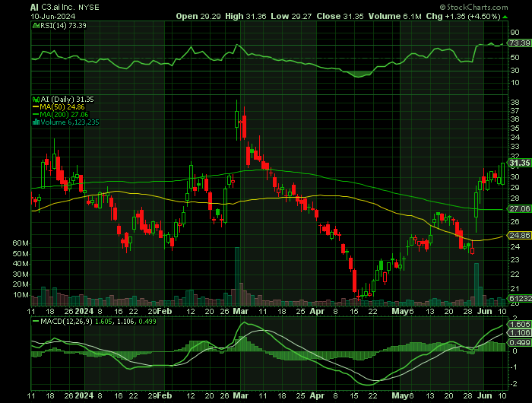Click the AI (Daily) candlestick legend icon
The width and height of the screenshot is (532, 403).
click(x=34, y=99)
